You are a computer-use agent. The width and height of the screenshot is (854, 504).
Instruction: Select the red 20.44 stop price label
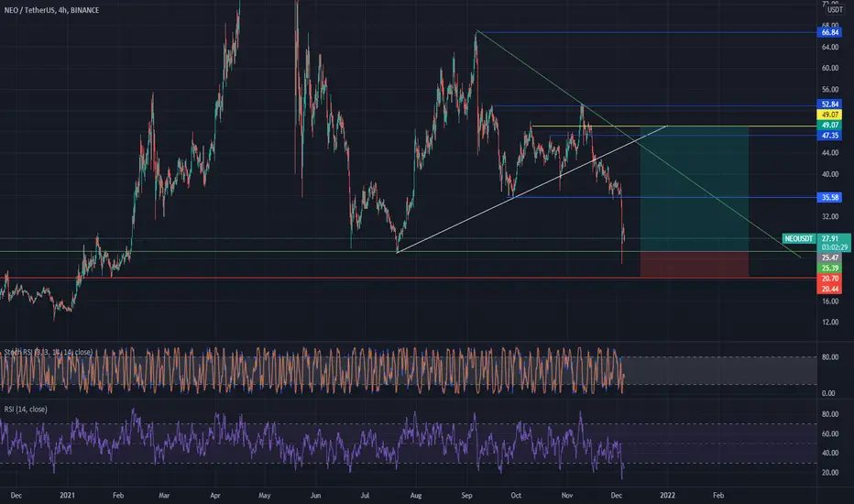[x=829, y=290]
